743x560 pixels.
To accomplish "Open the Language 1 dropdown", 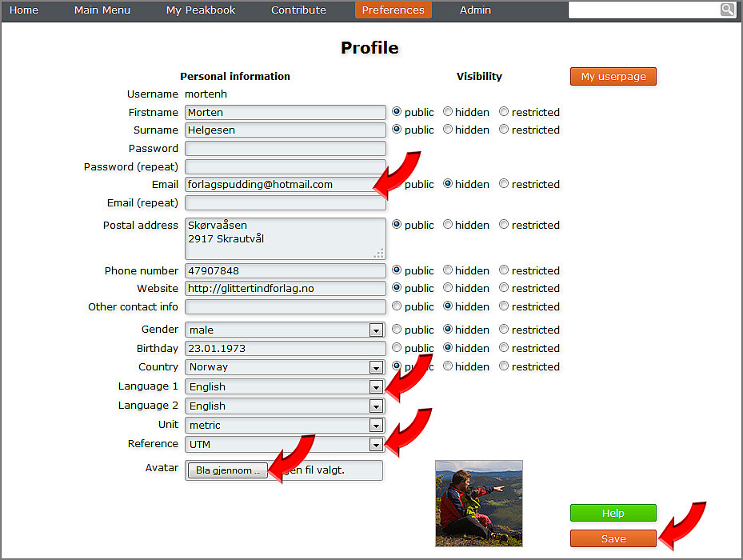I will (x=375, y=387).
